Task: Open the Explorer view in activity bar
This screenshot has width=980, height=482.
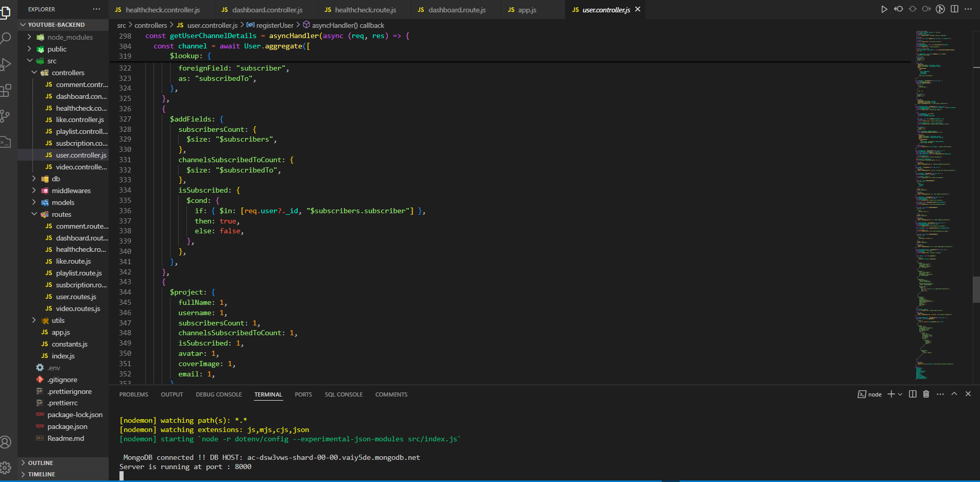Action: pos(5,12)
